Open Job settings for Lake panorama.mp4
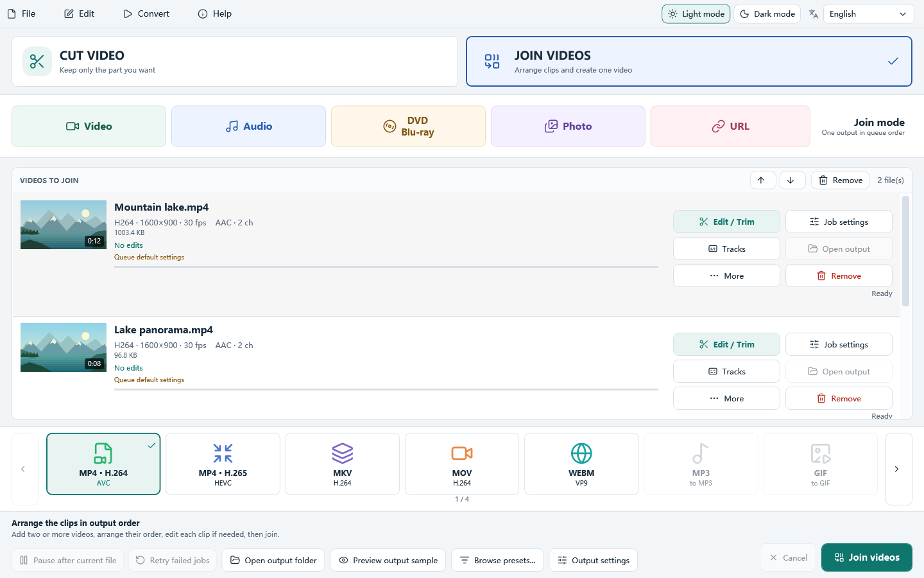 [x=839, y=345]
